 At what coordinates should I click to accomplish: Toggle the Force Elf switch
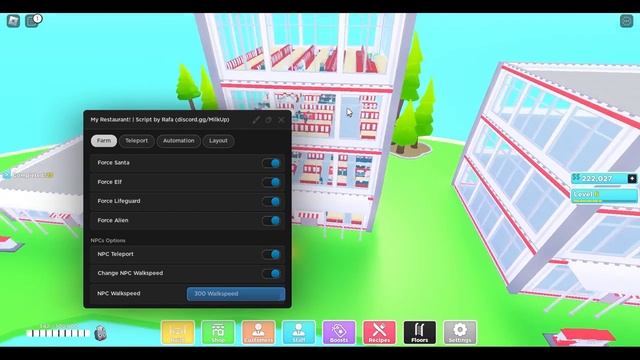[x=271, y=182]
